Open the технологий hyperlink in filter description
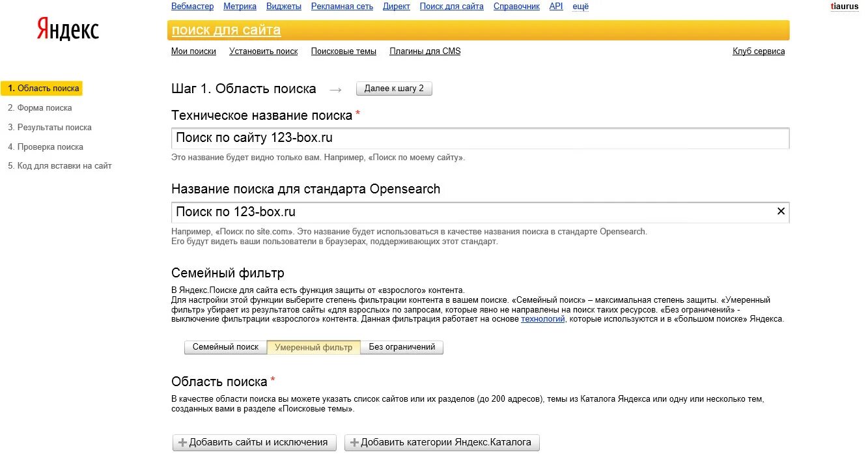The width and height of the screenshot is (868, 474). tap(543, 319)
